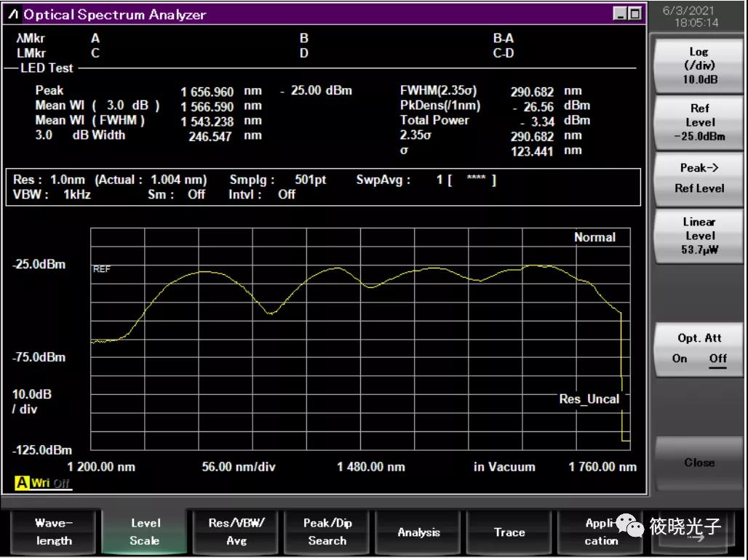Image resolution: width=748 pixels, height=560 pixels.
Task: Open the Log (/div) 10.0dB setting
Action: point(699,65)
